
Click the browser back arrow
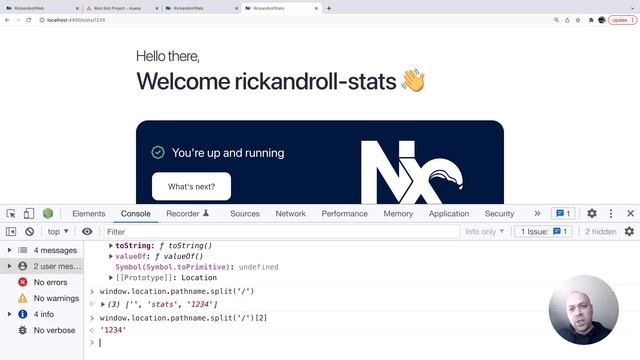[x=7, y=20]
